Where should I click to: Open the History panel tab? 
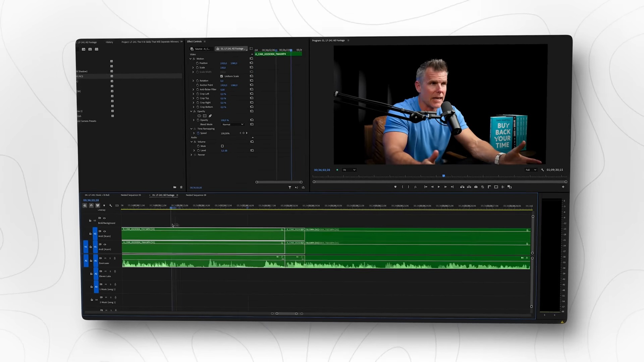click(109, 42)
